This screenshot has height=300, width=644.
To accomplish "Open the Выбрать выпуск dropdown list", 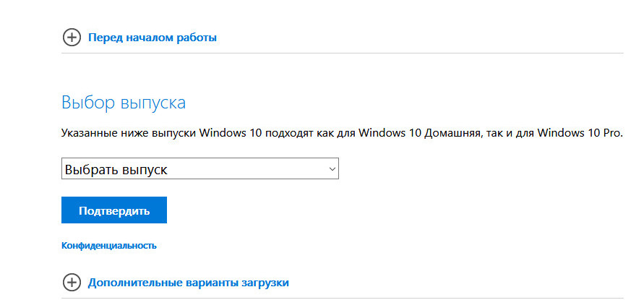I will tap(200, 168).
